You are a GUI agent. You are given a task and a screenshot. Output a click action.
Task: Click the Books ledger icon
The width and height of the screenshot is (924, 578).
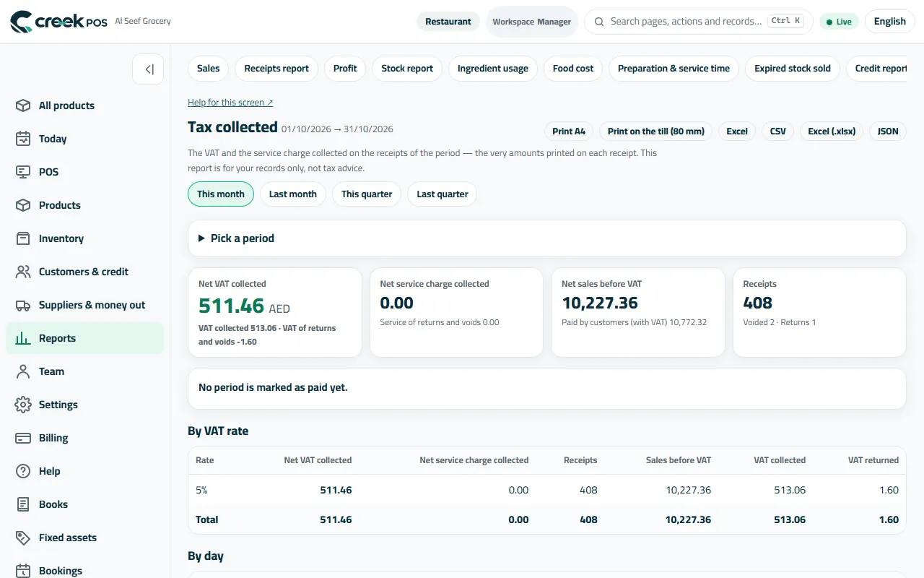coord(23,504)
